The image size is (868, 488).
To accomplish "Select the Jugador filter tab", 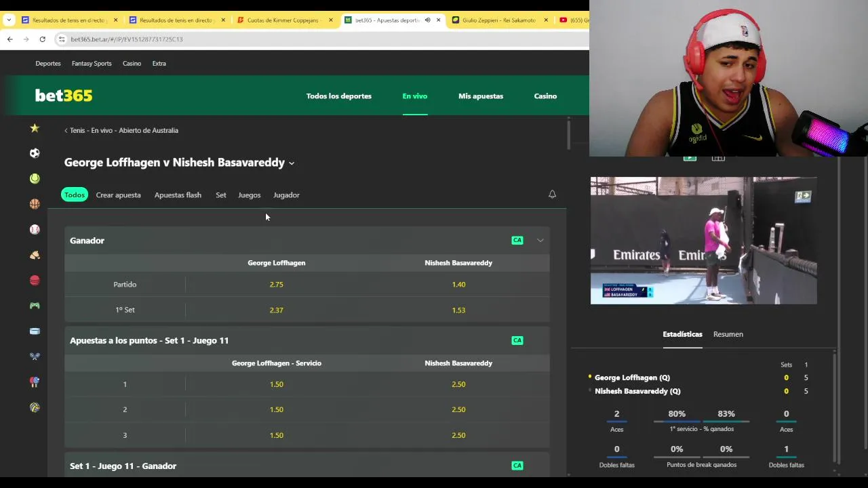I will [x=286, y=195].
